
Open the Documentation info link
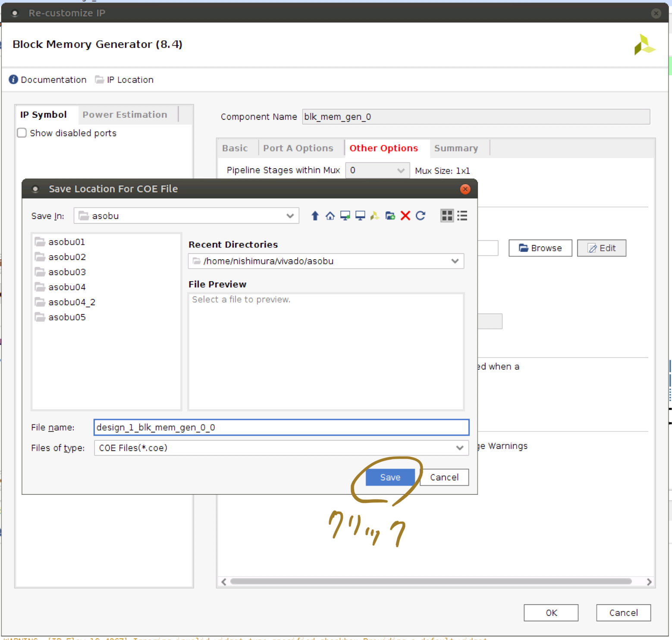pyautogui.click(x=48, y=80)
